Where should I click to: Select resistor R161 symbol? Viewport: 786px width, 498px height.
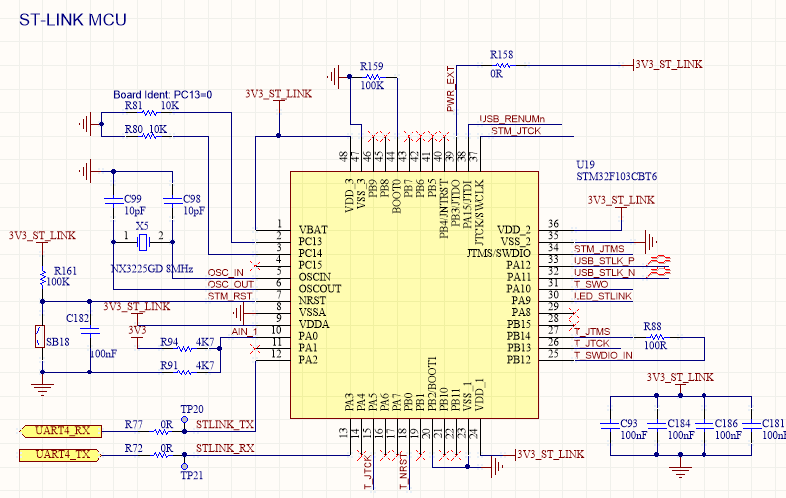[43, 277]
